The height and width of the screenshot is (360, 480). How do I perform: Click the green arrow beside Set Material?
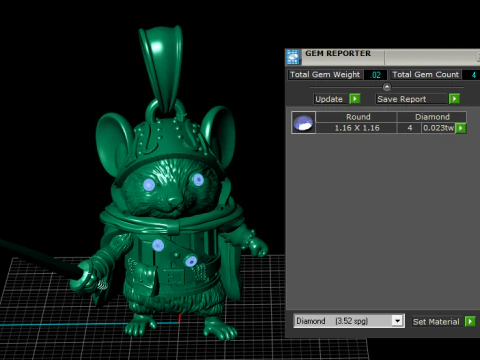point(470,321)
